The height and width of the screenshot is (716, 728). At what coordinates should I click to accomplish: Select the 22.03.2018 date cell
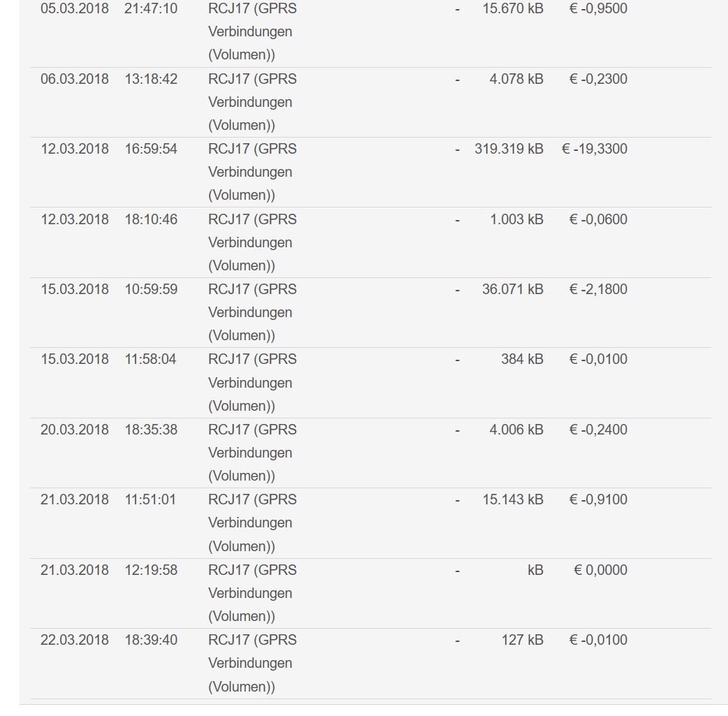tap(74, 640)
